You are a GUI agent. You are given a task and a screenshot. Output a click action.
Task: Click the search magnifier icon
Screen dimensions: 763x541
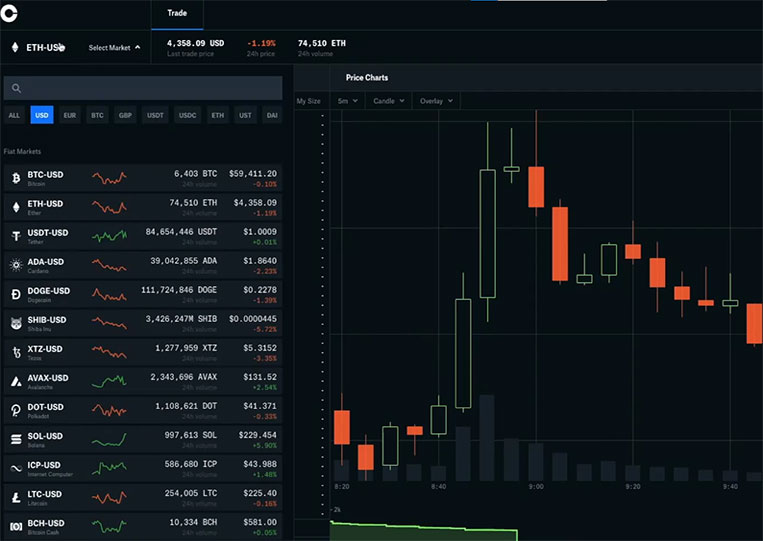16,88
